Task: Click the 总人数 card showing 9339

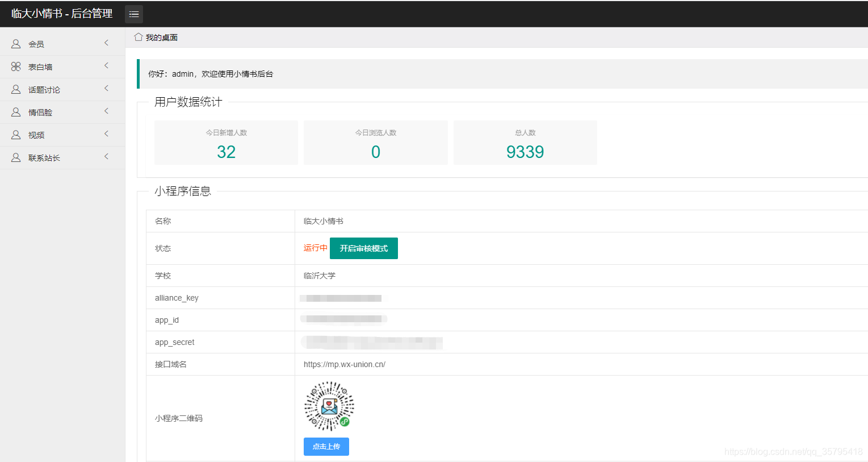Action: (525, 143)
